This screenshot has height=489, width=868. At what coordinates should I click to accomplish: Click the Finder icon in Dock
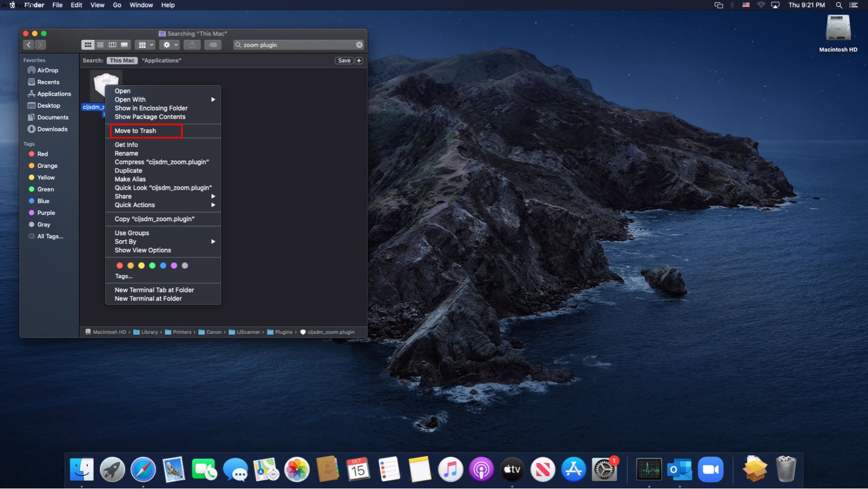click(x=82, y=470)
